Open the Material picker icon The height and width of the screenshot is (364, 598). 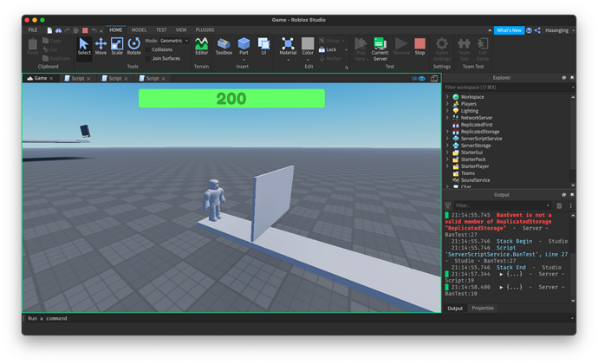click(288, 44)
